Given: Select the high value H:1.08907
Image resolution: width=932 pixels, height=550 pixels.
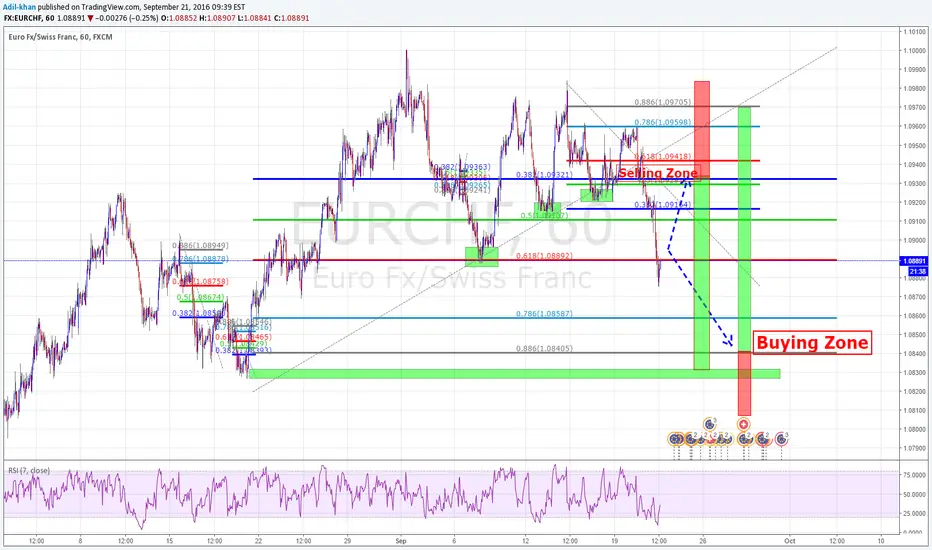Looking at the screenshot, I should pos(217,18).
